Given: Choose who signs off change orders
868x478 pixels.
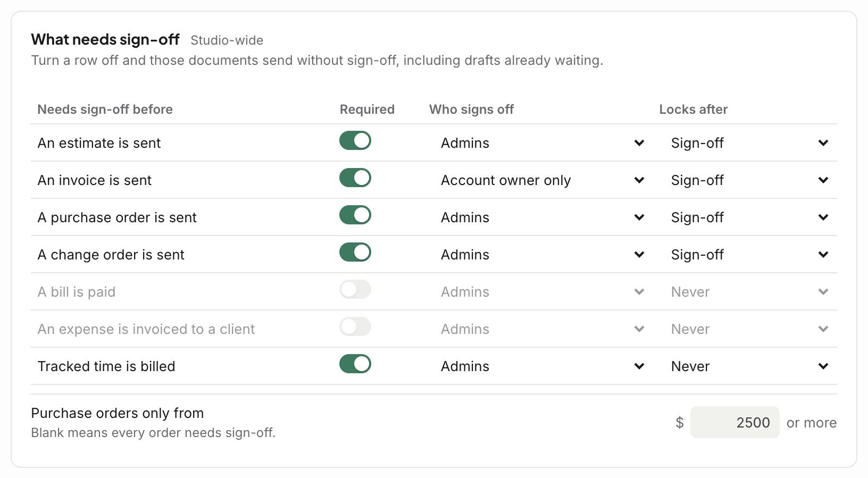Looking at the screenshot, I should [541, 255].
